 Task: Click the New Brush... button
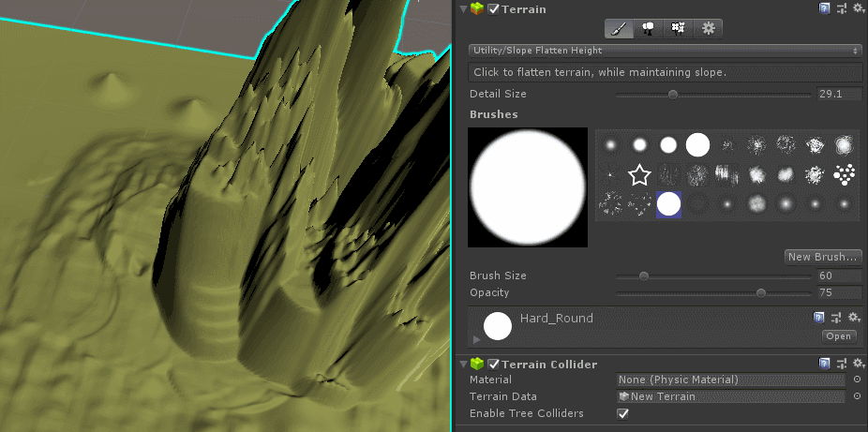pos(823,257)
